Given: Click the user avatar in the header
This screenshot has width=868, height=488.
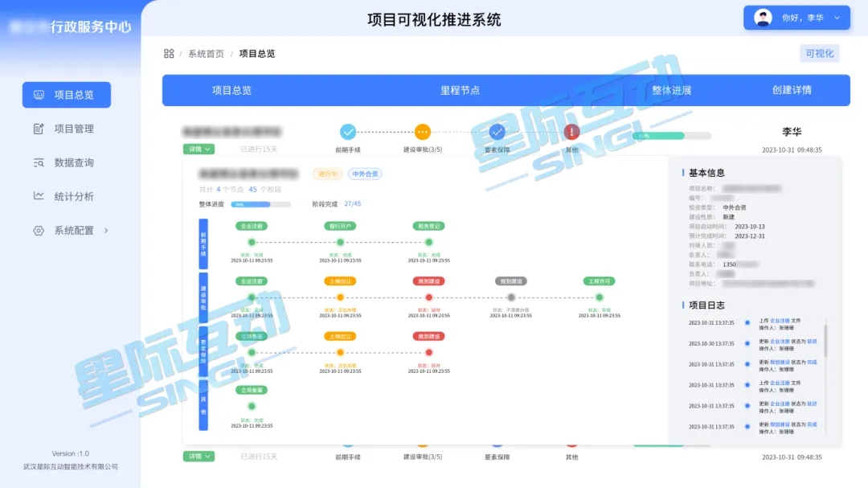Looking at the screenshot, I should point(763,18).
